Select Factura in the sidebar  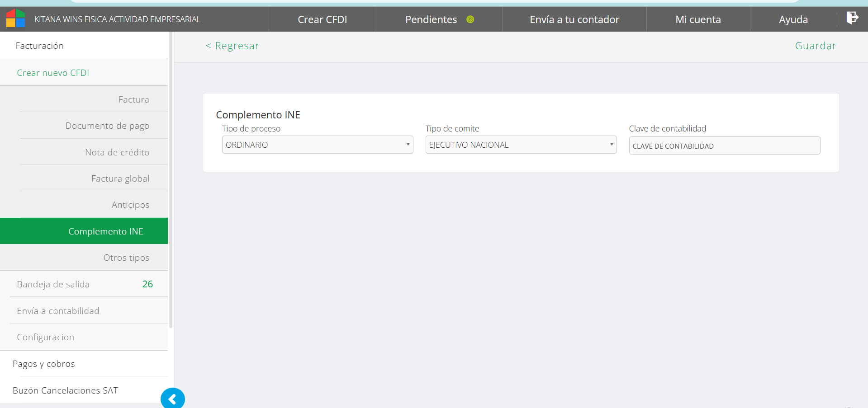pos(133,99)
